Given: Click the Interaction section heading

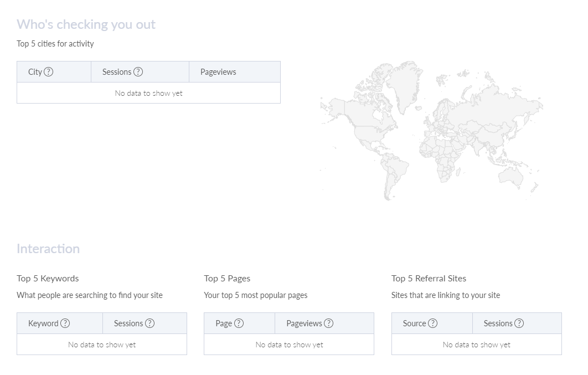Looking at the screenshot, I should (x=48, y=249).
